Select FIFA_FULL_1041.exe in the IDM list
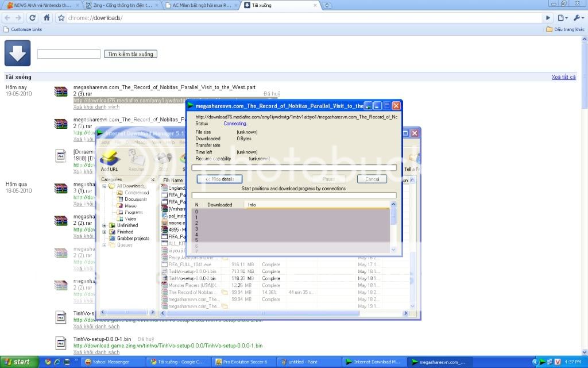The image size is (588, 368). (189, 264)
